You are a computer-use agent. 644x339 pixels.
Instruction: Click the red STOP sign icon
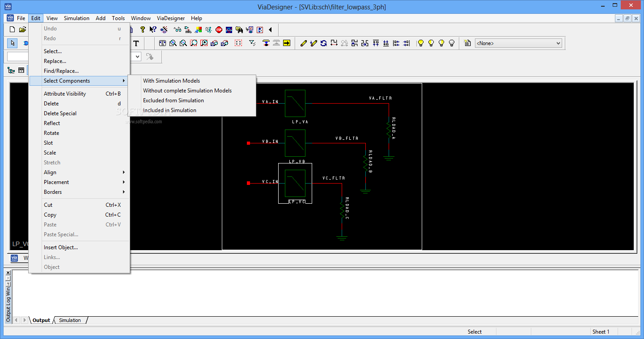pyautogui.click(x=219, y=30)
